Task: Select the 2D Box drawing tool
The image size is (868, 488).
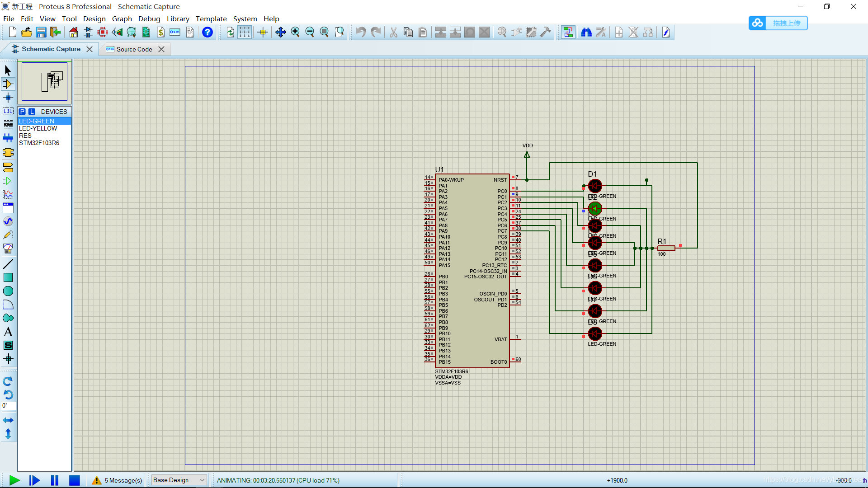Action: click(8, 277)
